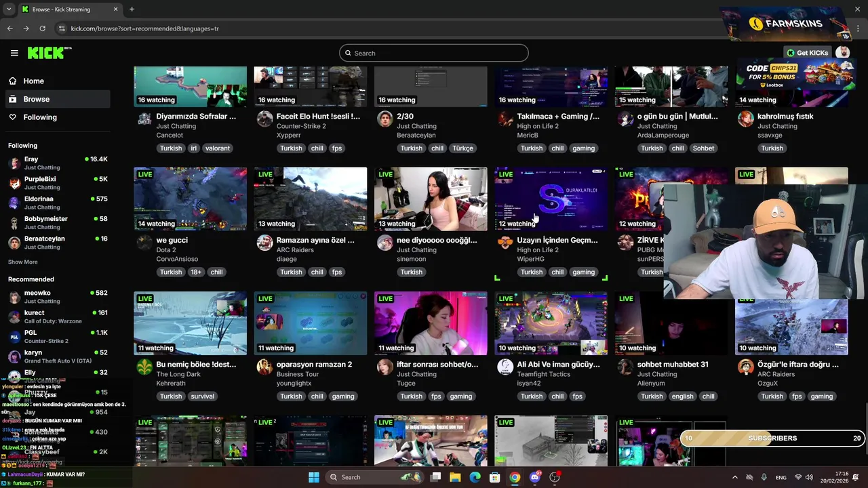
Task: Click 'The Long Dark' category link
Action: click(178, 374)
